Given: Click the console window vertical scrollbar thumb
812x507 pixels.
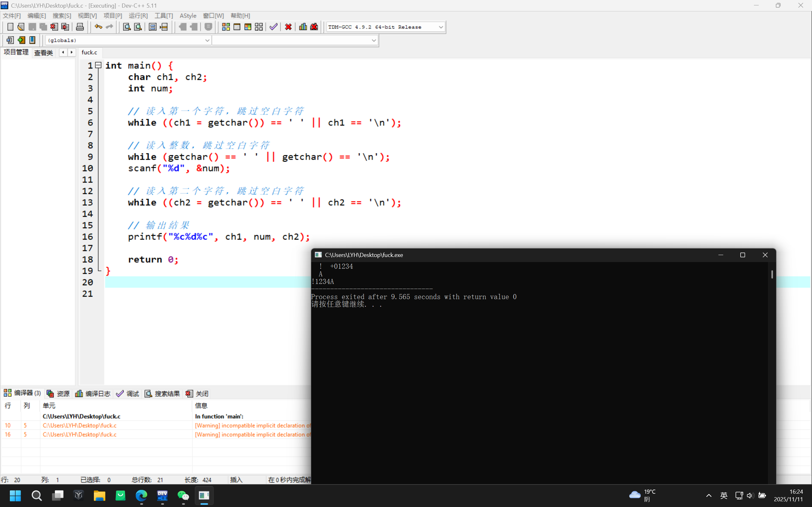Looking at the screenshot, I should coord(772,274).
